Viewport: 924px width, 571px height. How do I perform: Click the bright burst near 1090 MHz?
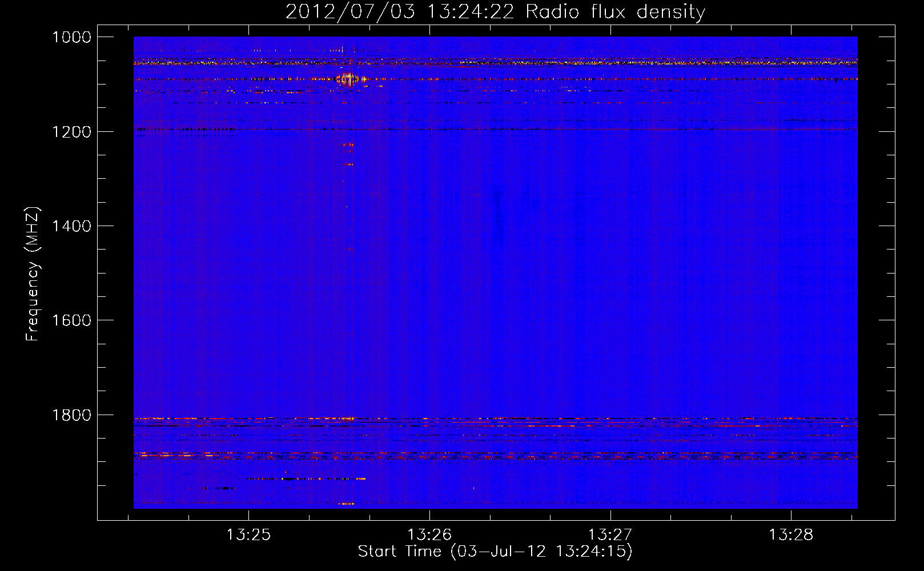click(x=347, y=79)
